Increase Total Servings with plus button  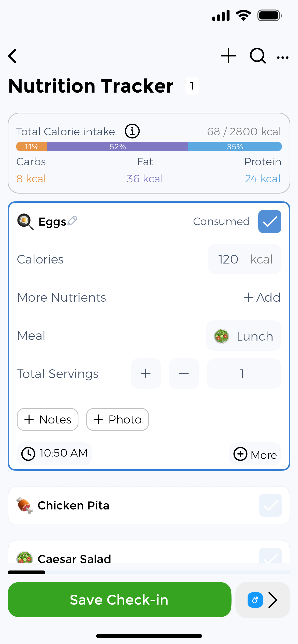pyautogui.click(x=146, y=374)
